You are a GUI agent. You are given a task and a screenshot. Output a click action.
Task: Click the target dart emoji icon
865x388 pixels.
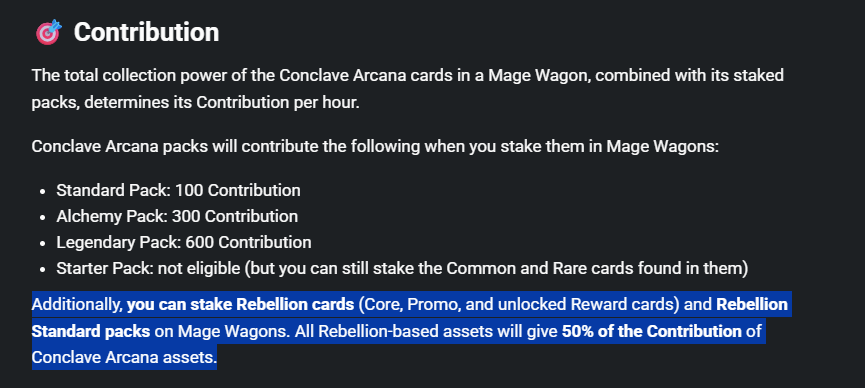coord(49,33)
